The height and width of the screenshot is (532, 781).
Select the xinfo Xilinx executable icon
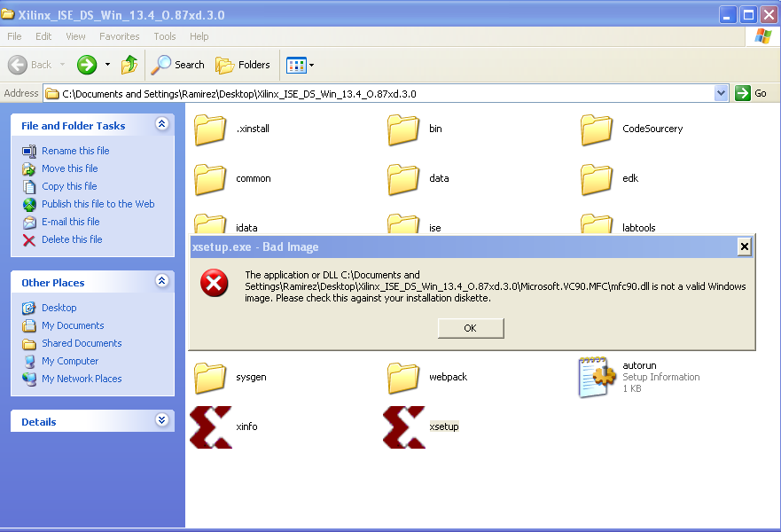[211, 426]
